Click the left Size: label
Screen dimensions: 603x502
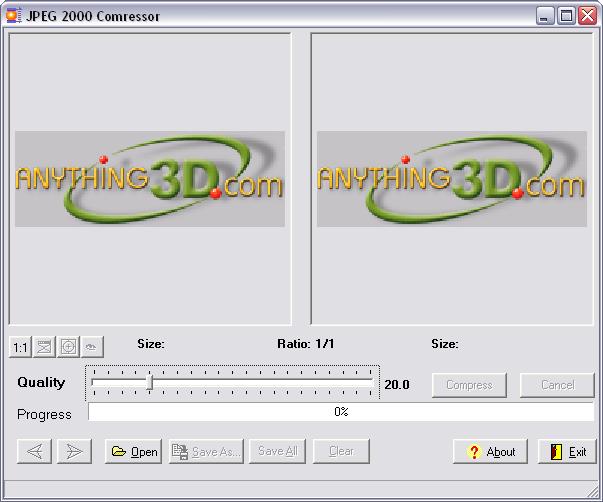[151, 344]
